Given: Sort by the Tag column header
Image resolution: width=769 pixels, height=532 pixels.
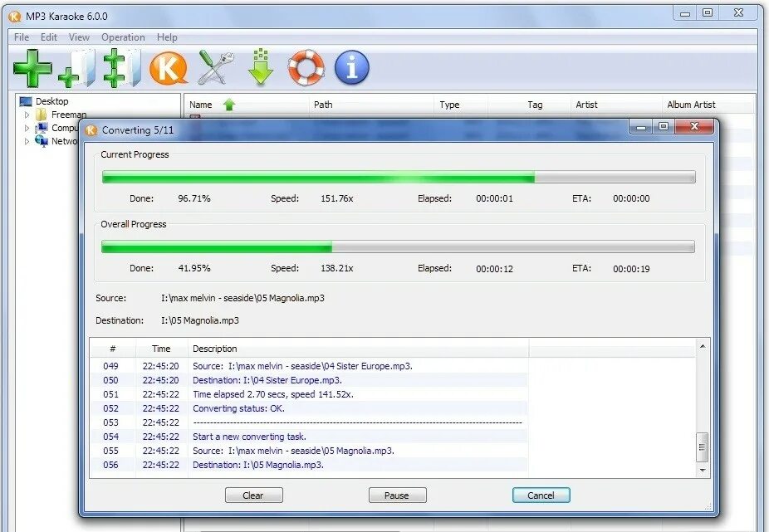Looking at the screenshot, I should tap(529, 105).
